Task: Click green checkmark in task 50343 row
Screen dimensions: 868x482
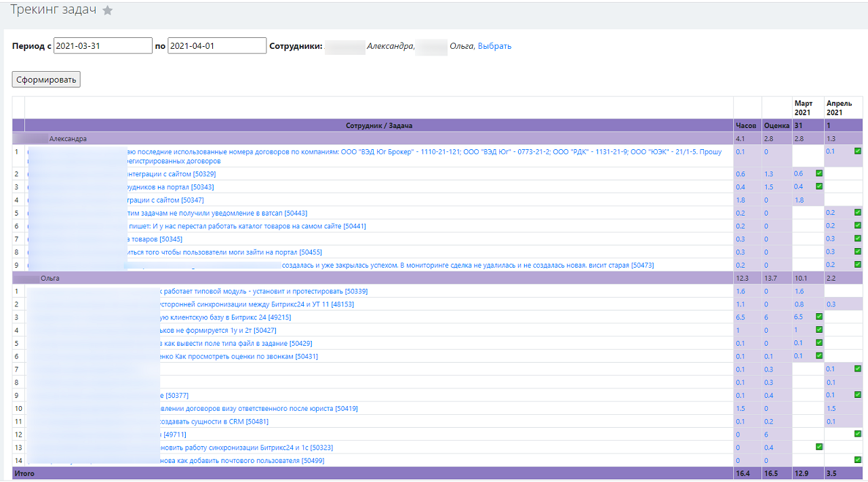Action: [819, 186]
